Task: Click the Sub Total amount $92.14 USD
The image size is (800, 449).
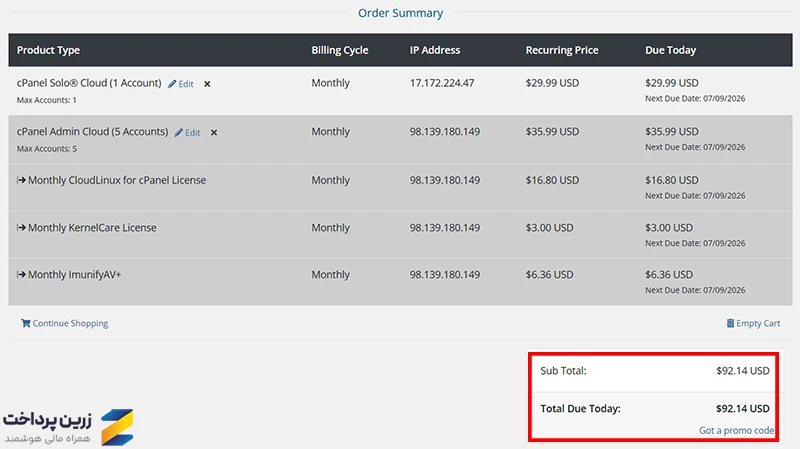Action: [742, 371]
